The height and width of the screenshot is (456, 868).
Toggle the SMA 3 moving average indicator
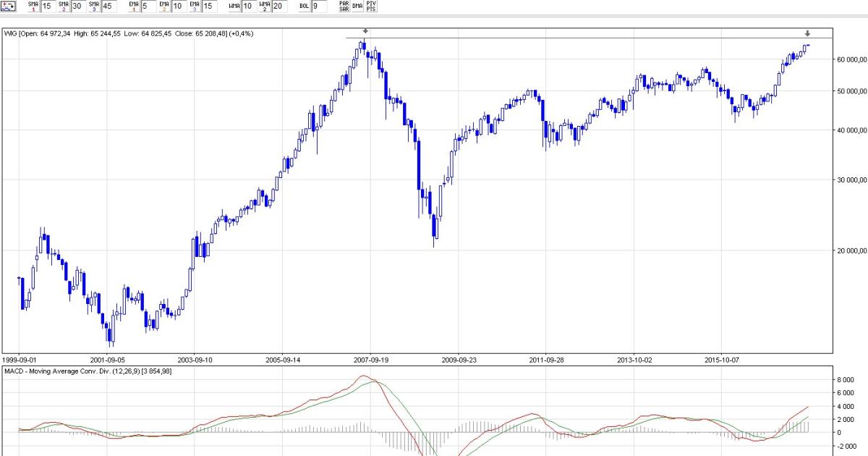(x=93, y=7)
